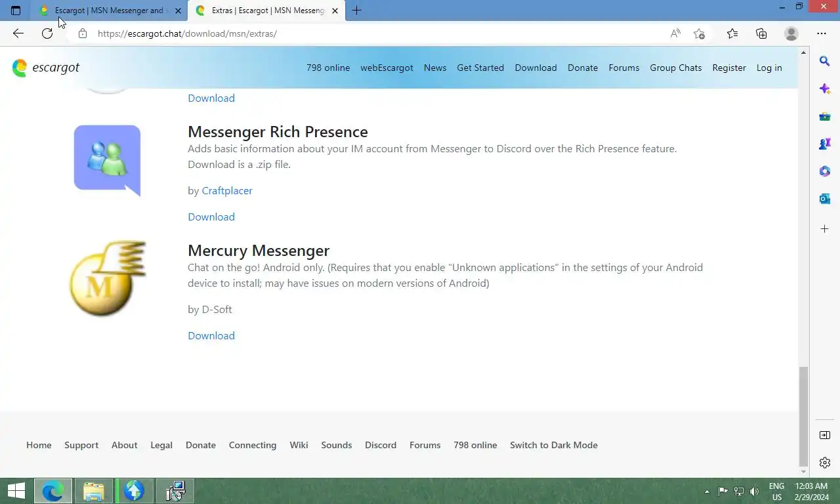Image resolution: width=840 pixels, height=504 pixels.
Task: Click the Messenger Rich Presence image
Action: (107, 160)
